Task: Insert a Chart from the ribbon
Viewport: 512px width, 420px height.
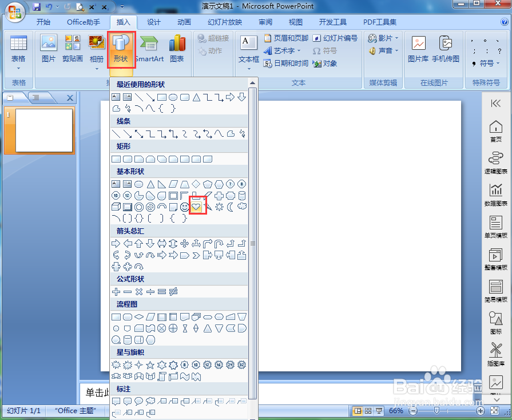Action: tap(177, 49)
